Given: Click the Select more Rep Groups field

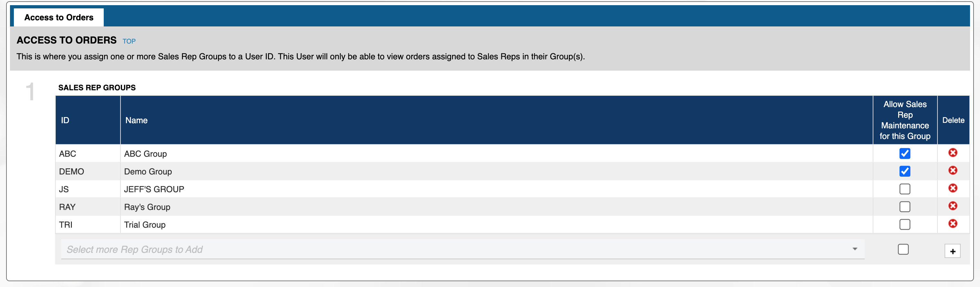Looking at the screenshot, I should [x=456, y=249].
